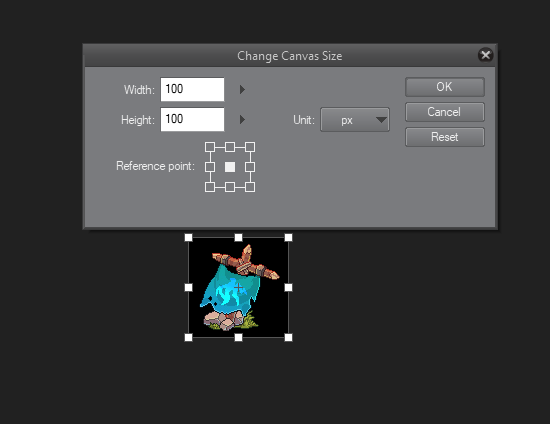Select bottom-left reference point
Screen dimensions: 550x424
[210, 187]
